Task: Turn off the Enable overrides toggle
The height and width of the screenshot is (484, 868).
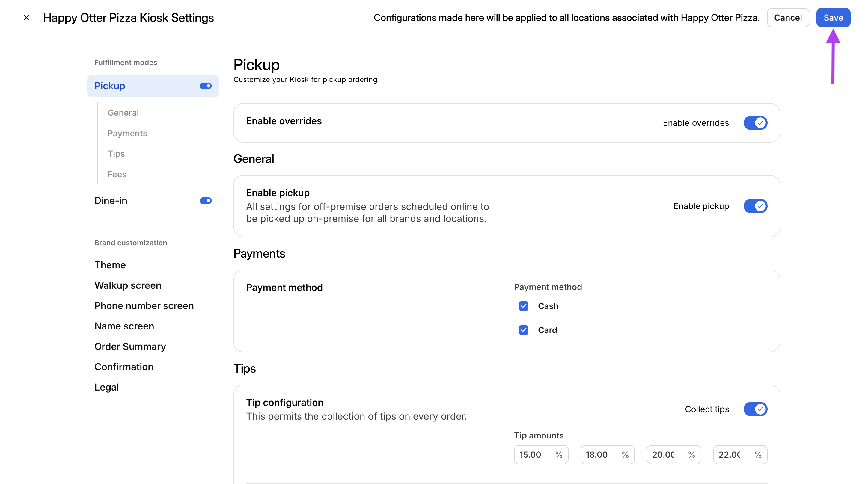Action: 755,122
